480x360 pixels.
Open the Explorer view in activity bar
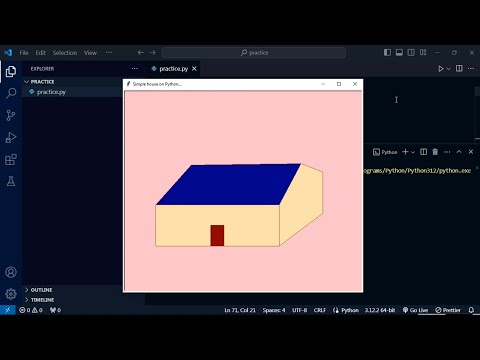pos(11,71)
